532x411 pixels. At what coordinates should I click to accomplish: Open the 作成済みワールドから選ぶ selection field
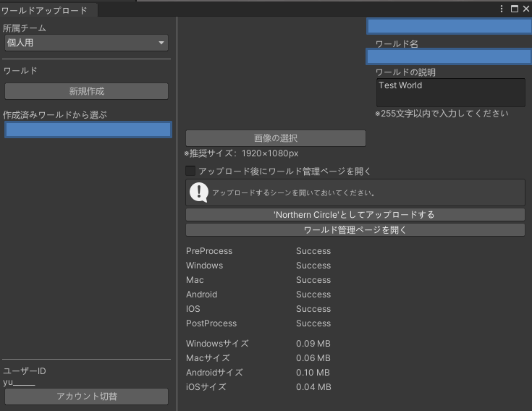tap(88, 130)
